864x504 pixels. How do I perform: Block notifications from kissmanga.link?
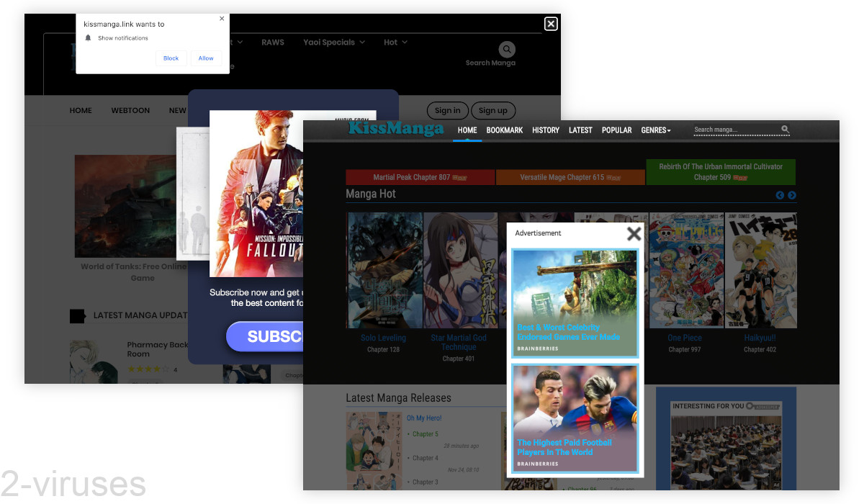(171, 58)
